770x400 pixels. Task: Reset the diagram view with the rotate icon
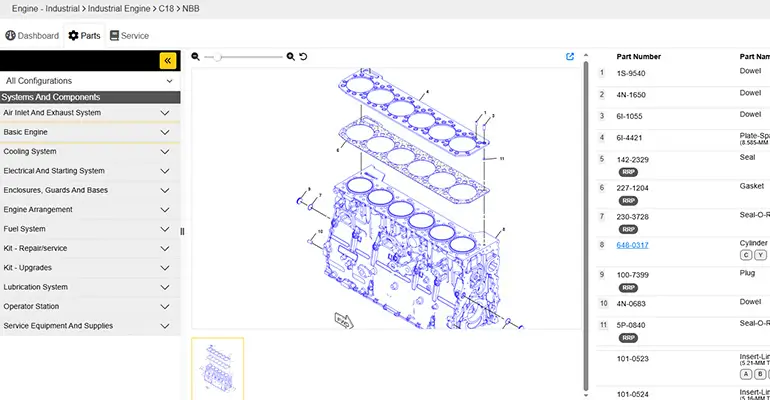tap(303, 57)
